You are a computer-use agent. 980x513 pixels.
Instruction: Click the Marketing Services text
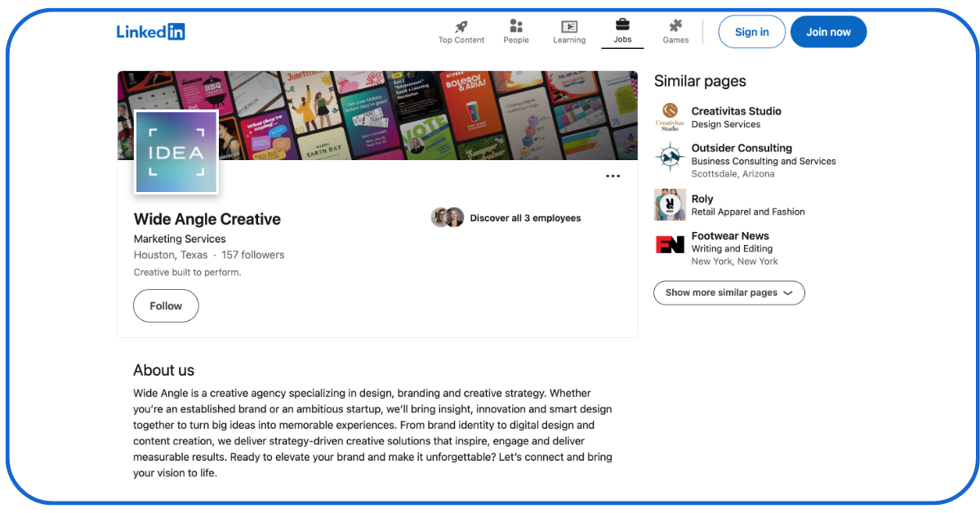click(180, 239)
